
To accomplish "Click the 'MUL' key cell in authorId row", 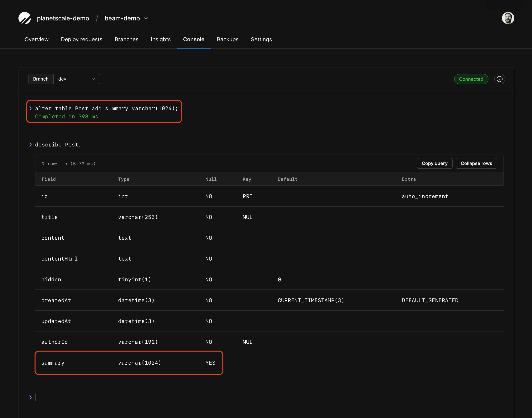I will (248, 342).
